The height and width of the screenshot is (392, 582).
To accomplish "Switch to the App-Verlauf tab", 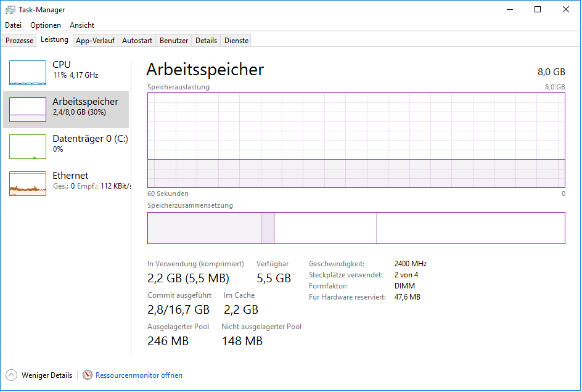I will (95, 41).
